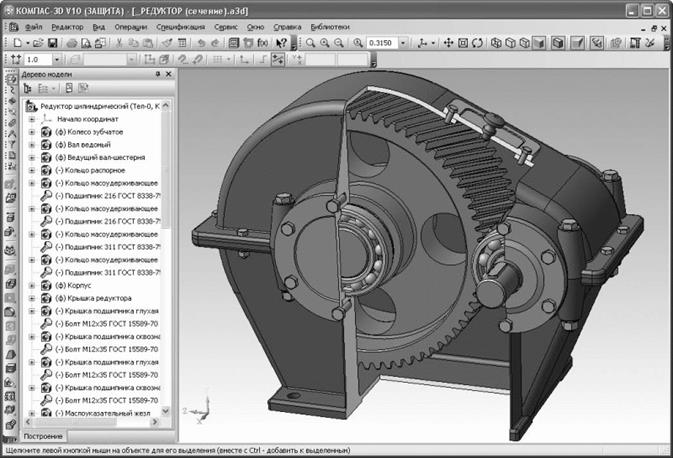Expand the Колесо зубчатое tree node
Viewport: 673px width, 458px height.
[32, 132]
